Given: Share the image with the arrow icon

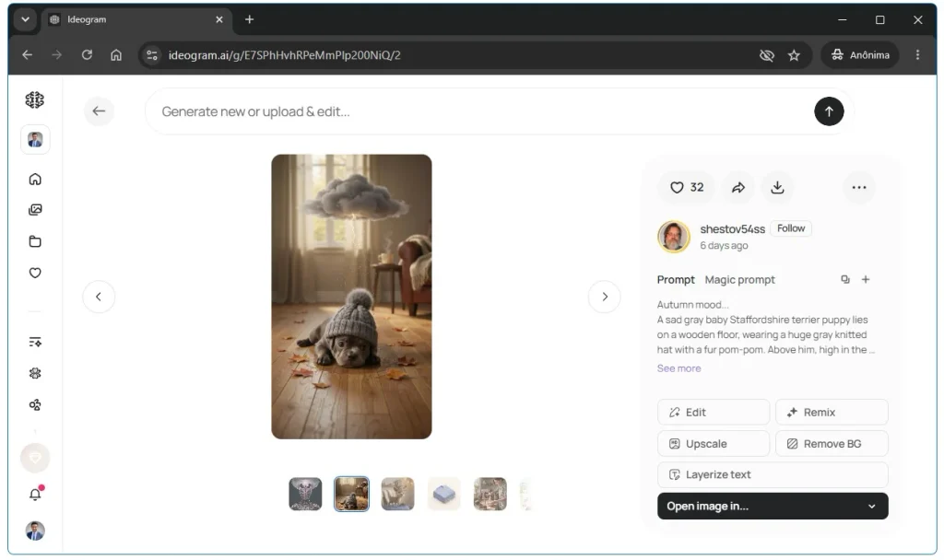Looking at the screenshot, I should (738, 188).
